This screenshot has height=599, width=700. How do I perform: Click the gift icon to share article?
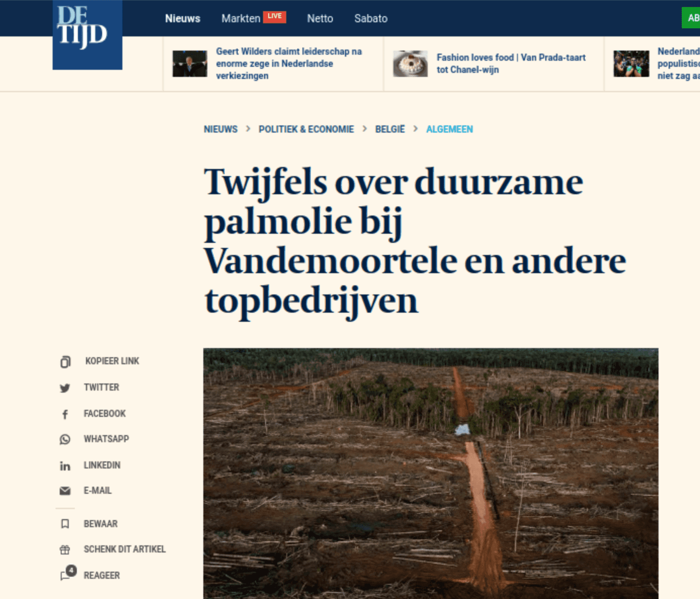pos(65,549)
